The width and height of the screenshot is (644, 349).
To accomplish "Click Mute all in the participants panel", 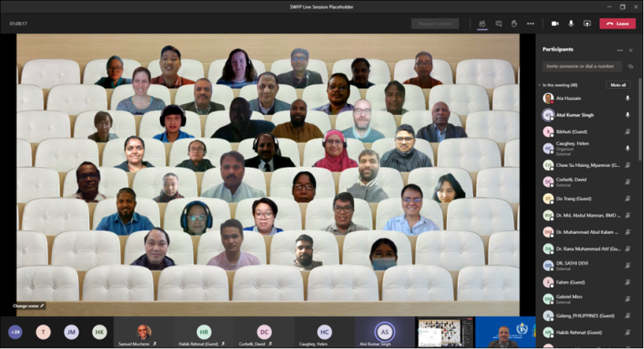I will click(618, 85).
